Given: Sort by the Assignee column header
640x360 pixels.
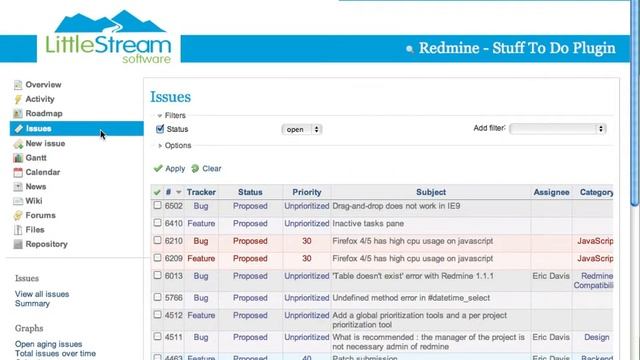Looking at the screenshot, I should click(x=551, y=192).
